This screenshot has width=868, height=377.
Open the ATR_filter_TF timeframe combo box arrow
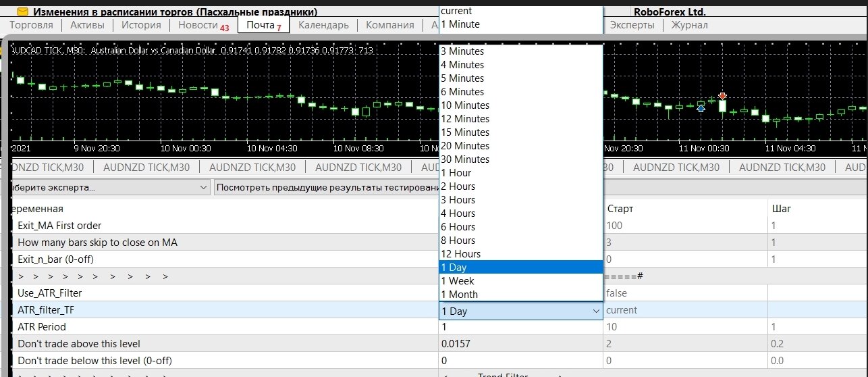(x=596, y=311)
